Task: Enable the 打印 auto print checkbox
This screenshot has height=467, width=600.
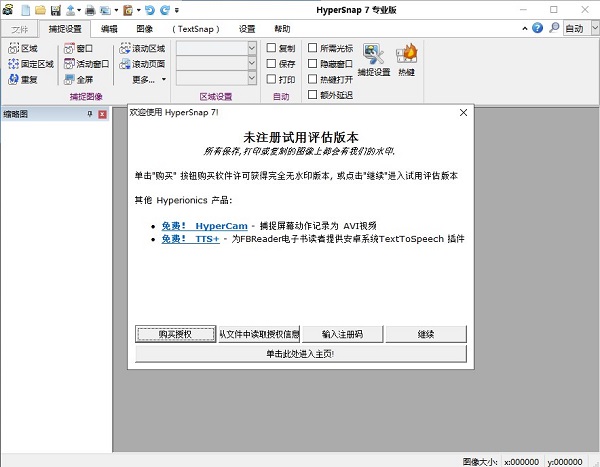Action: 271,79
